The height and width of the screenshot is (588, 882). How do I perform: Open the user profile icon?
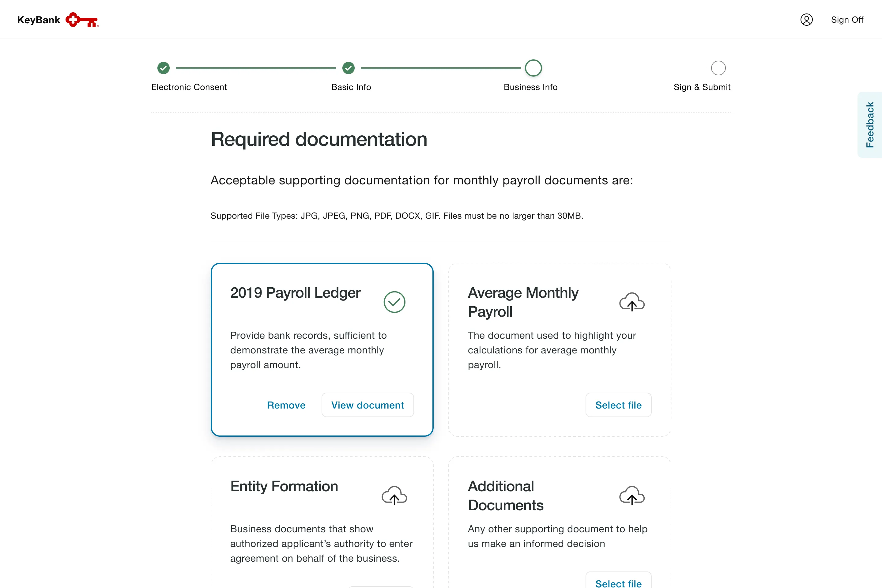(x=806, y=20)
